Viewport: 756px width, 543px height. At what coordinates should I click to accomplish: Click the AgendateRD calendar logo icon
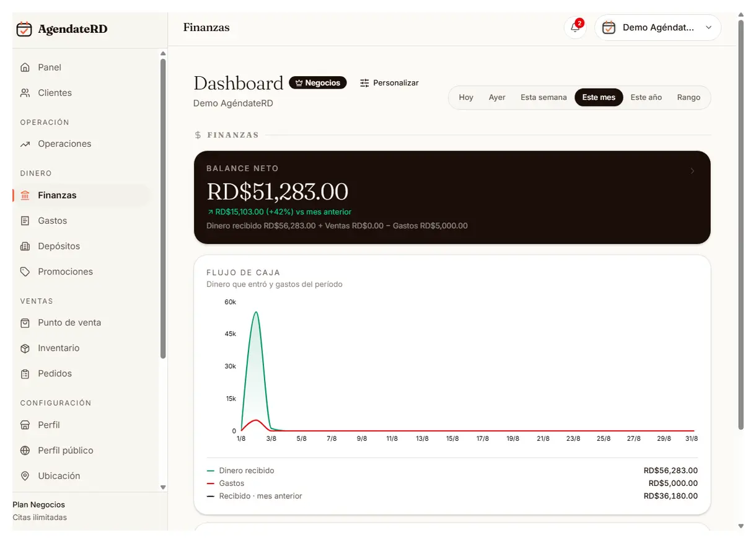(x=24, y=29)
